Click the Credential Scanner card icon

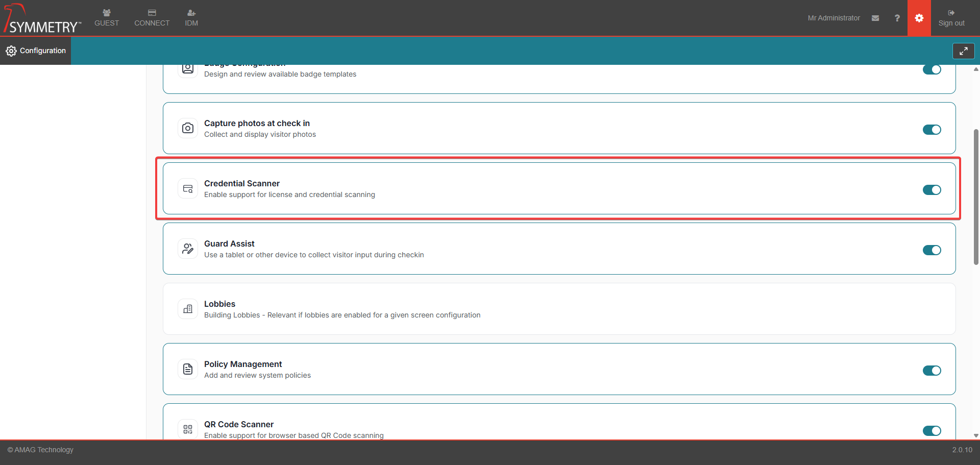pos(188,188)
